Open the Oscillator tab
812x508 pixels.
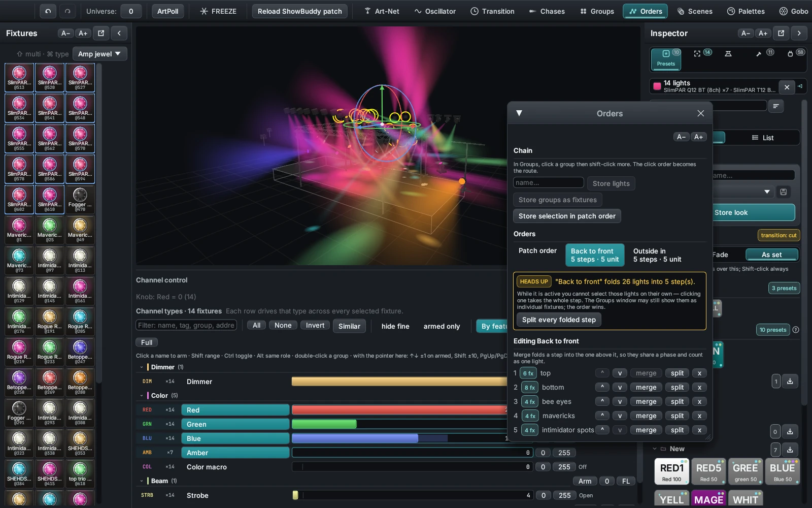[x=435, y=11]
